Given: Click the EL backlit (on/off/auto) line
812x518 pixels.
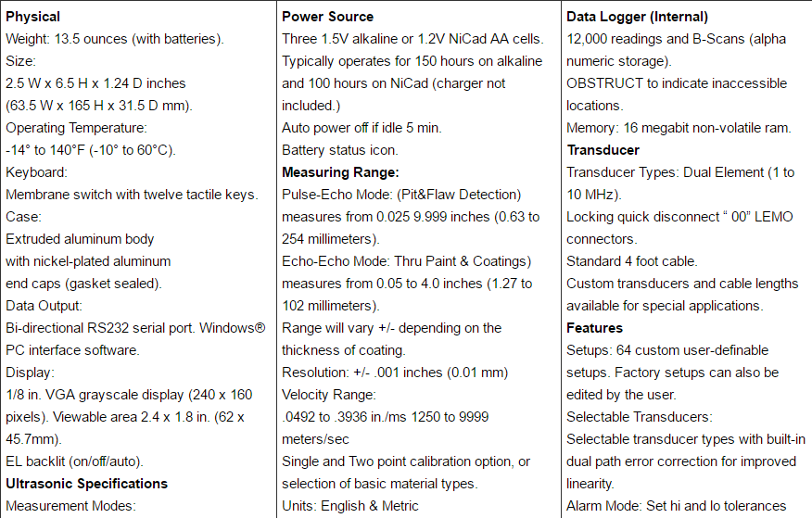Looking at the screenshot, I should 74,461.
